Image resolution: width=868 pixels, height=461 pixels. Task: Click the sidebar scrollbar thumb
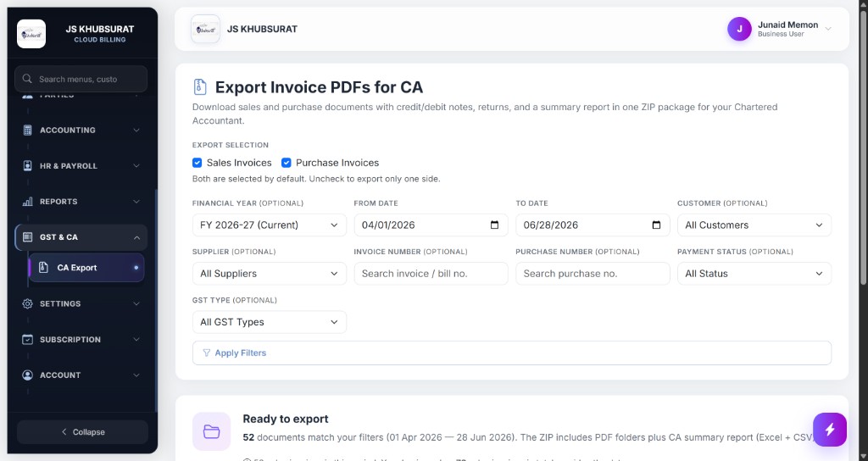tap(156, 299)
